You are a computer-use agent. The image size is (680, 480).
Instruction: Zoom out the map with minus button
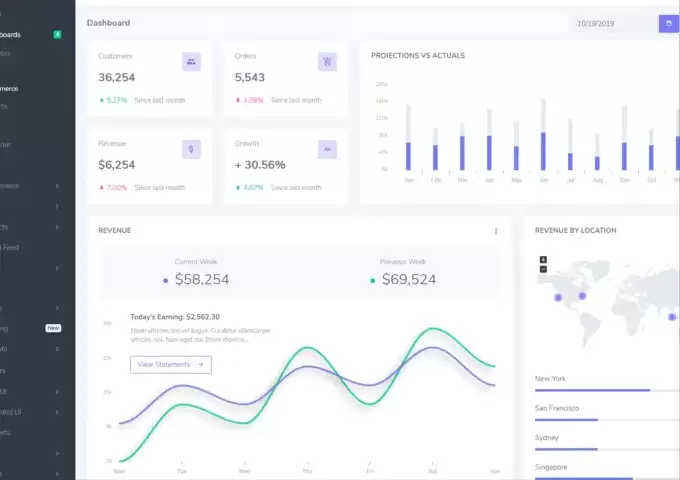coord(543,269)
